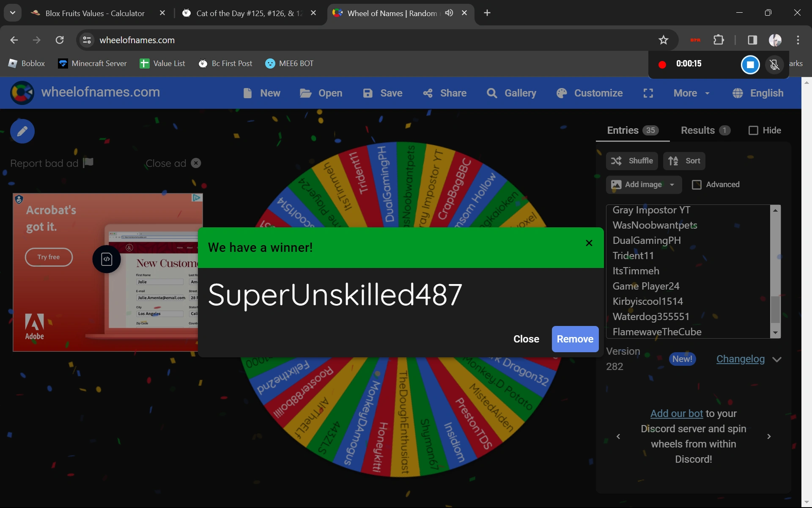Open the Gallery menu item
Screen dimensions: 812x508
point(511,93)
